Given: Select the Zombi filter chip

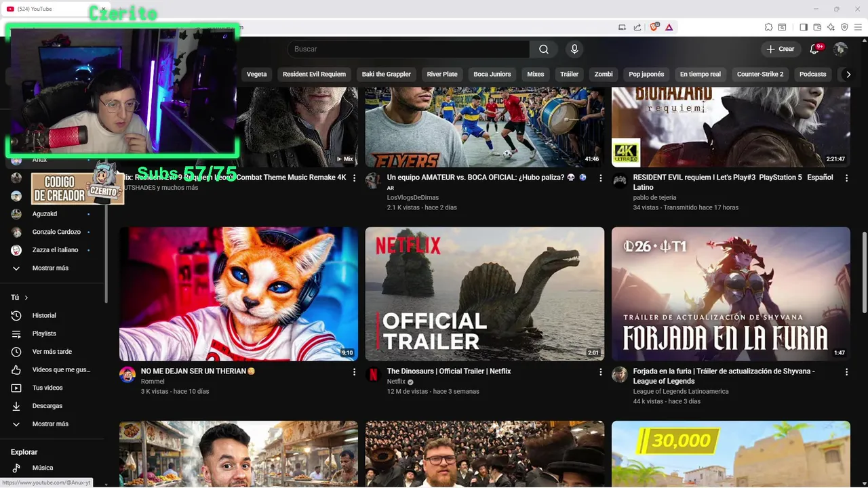Looking at the screenshot, I should pyautogui.click(x=604, y=75).
